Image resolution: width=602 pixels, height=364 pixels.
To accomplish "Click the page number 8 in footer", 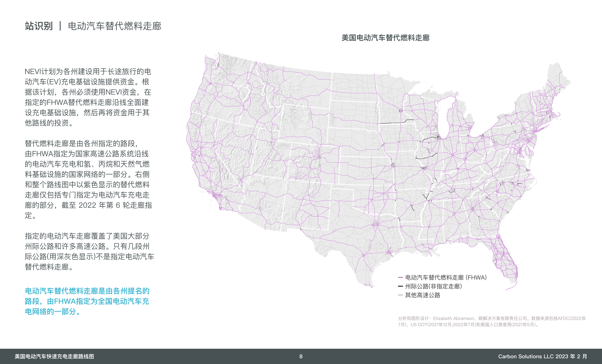I will [x=301, y=356].
